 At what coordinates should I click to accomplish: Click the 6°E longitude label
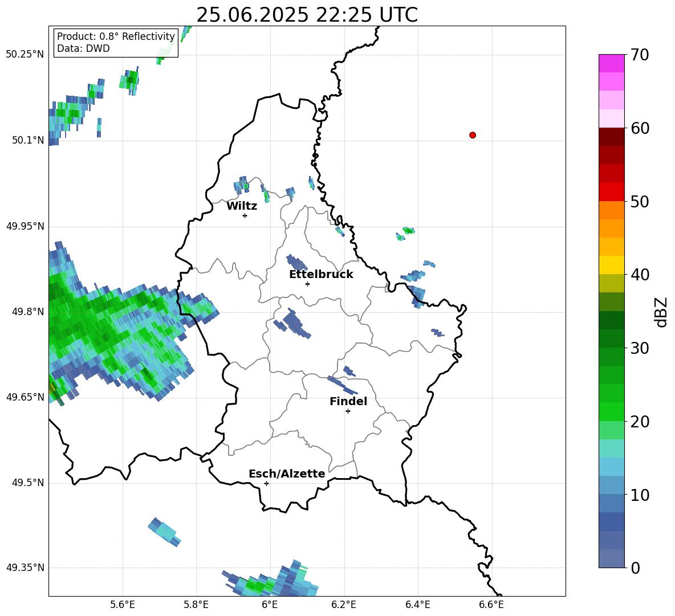pyautogui.click(x=270, y=605)
